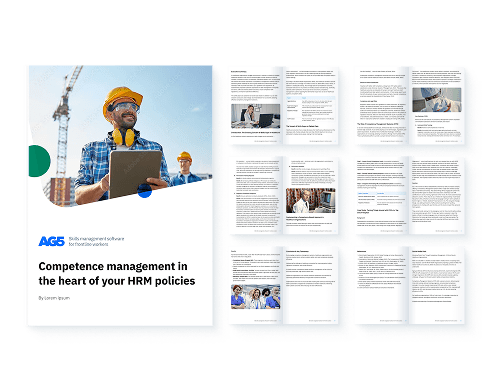Viewport: 490px width, 392px height.
Task: Open the bottom-right references spread
Action: point(410,285)
